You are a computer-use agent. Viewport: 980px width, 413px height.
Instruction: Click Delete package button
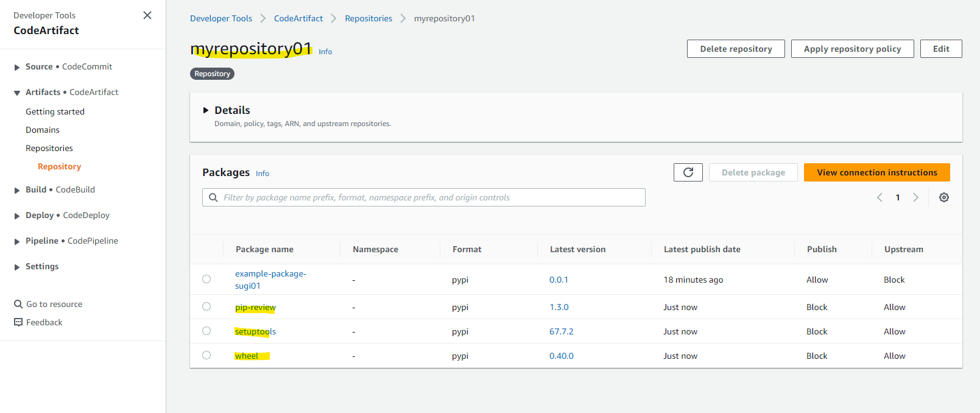(753, 172)
